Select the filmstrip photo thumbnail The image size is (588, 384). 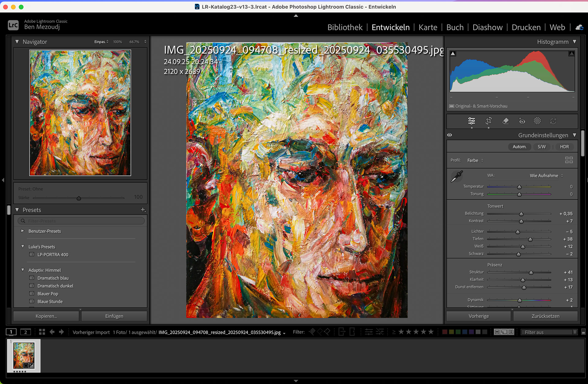tap(24, 355)
